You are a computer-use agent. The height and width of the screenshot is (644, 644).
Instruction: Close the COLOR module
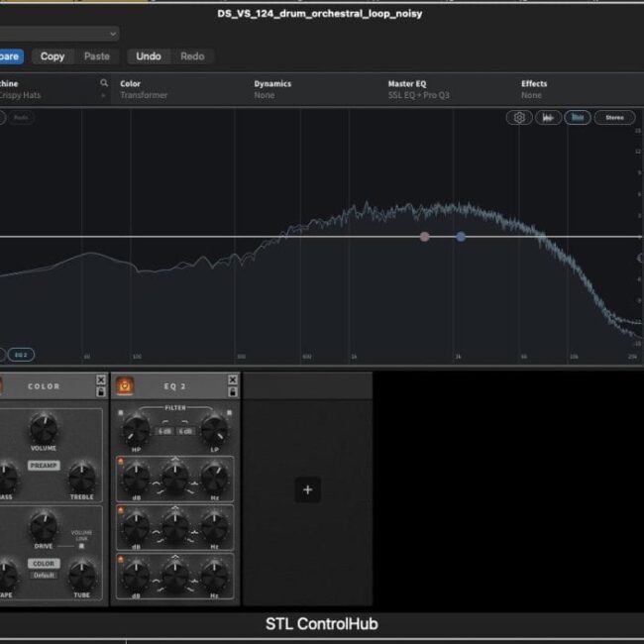click(100, 379)
